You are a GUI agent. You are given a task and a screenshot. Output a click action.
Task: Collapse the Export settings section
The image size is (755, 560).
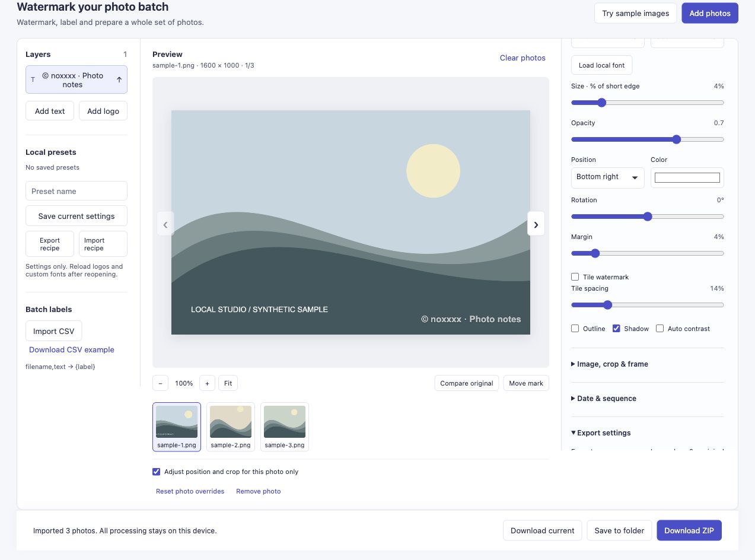click(x=601, y=432)
